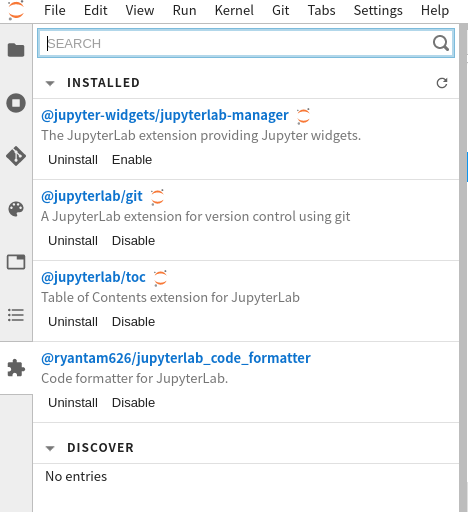The width and height of the screenshot is (468, 512).
Task: Click the INSTALLED section heading
Action: (x=103, y=83)
